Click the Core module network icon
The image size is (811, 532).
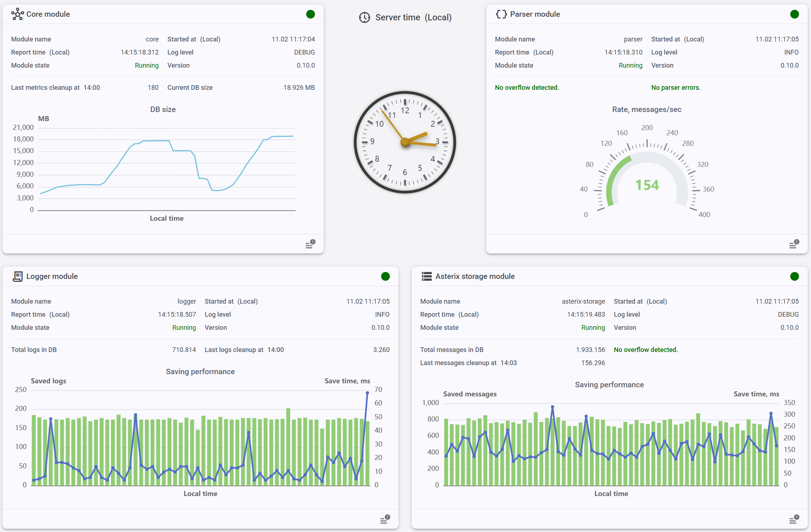17,14
